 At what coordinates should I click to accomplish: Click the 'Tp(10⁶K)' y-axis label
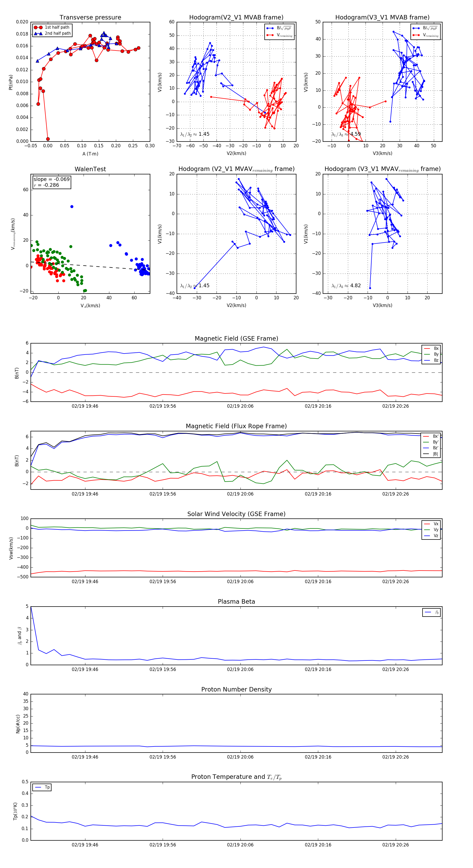tap(15, 811)
